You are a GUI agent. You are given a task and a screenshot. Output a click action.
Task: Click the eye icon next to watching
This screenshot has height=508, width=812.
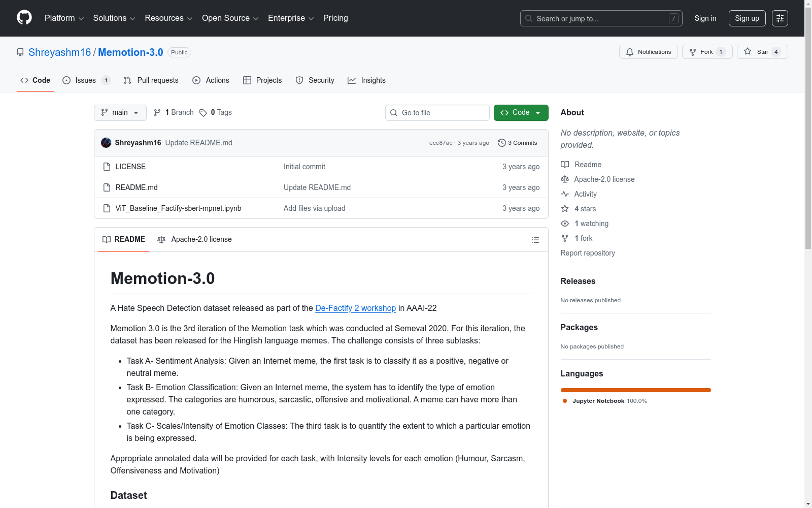click(565, 224)
